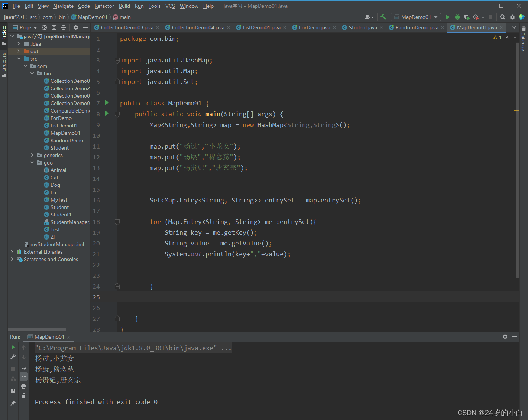528x420 pixels.
Task: Jump to next highlighted error arrow
Action: 515,38
